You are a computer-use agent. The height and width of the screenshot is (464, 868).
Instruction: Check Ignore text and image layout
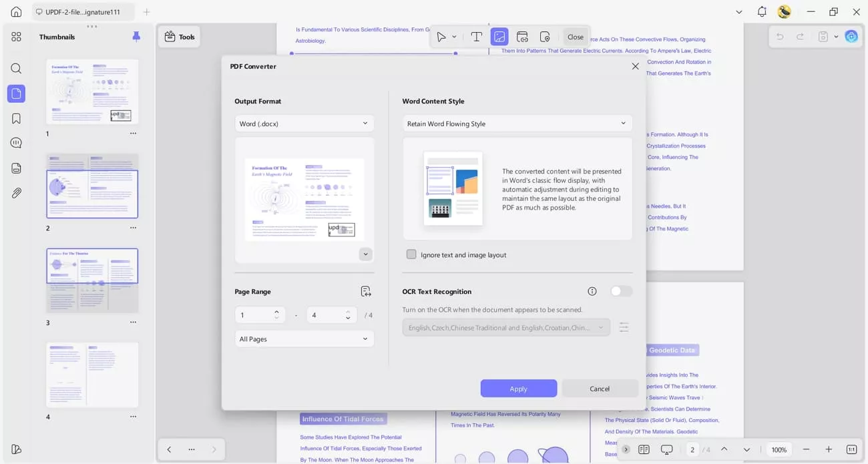tap(411, 254)
